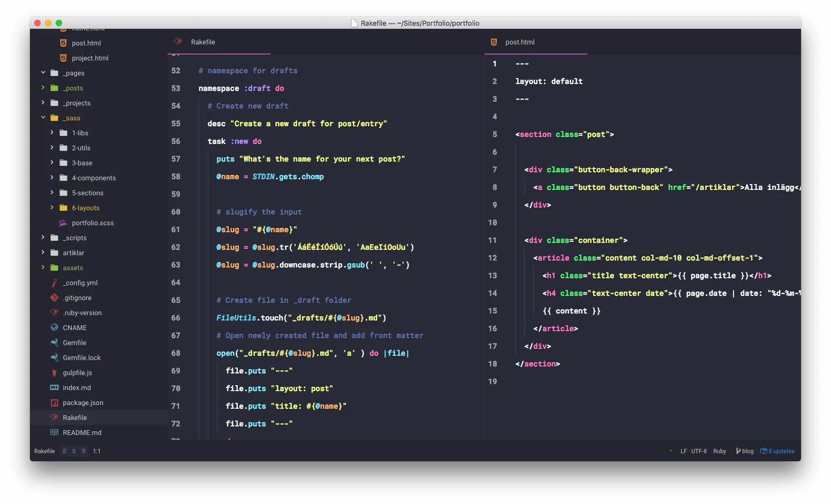Click the Sass icon beside portfolio.scss
Screen dimensions: 831x504
tap(63, 223)
